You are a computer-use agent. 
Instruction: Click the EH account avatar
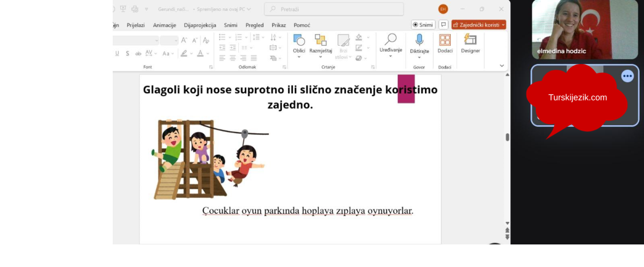coord(443,9)
